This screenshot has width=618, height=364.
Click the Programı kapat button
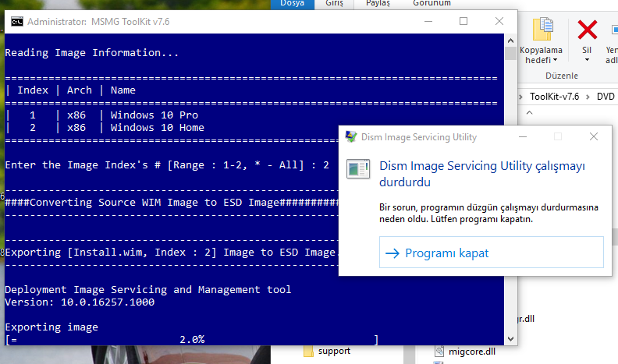click(491, 253)
